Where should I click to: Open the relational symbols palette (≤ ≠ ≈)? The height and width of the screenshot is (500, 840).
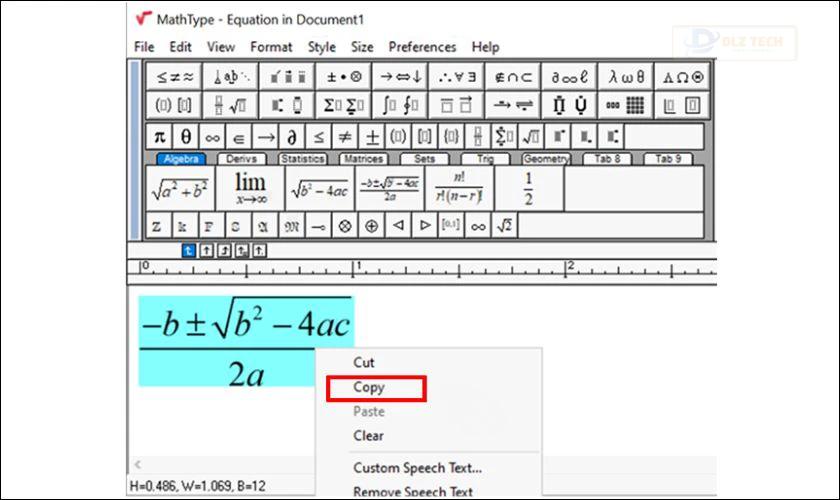(174, 77)
